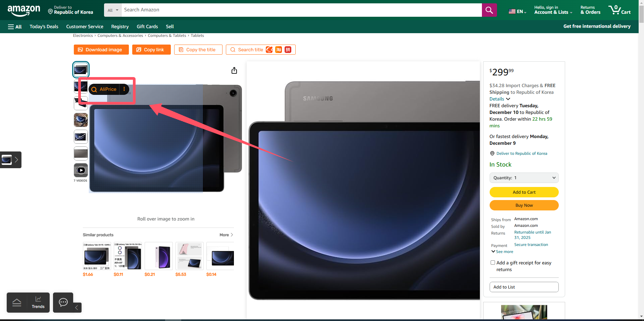Open the Sell menu item

click(x=170, y=26)
